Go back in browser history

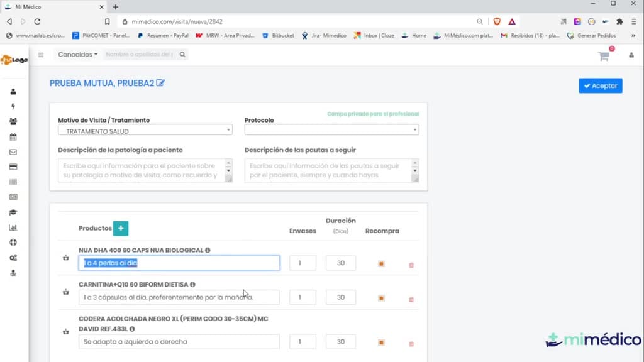tap(9, 21)
